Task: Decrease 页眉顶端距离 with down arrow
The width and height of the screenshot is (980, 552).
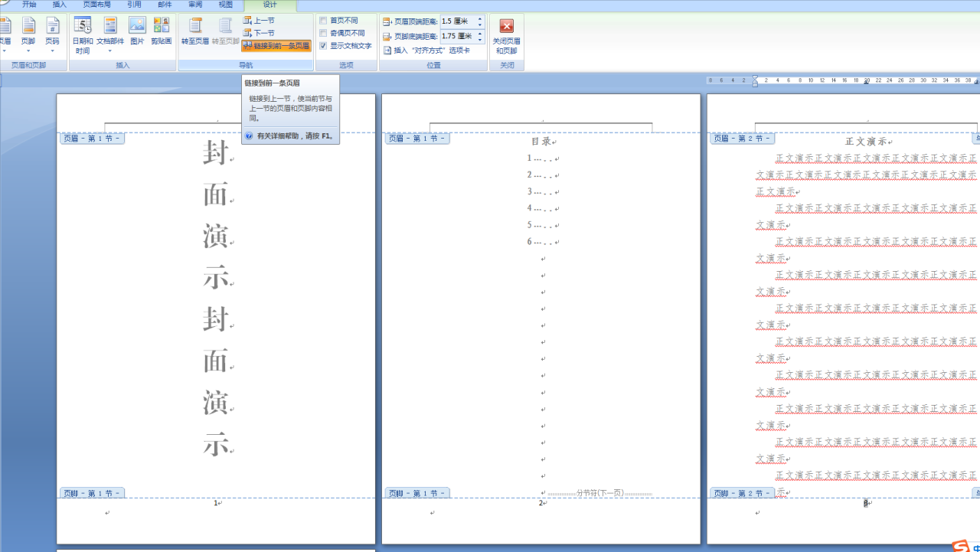Action: coord(480,24)
